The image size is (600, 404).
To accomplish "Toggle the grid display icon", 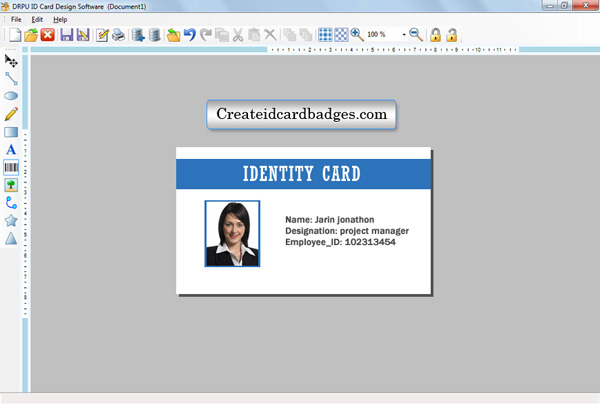I will [x=325, y=35].
